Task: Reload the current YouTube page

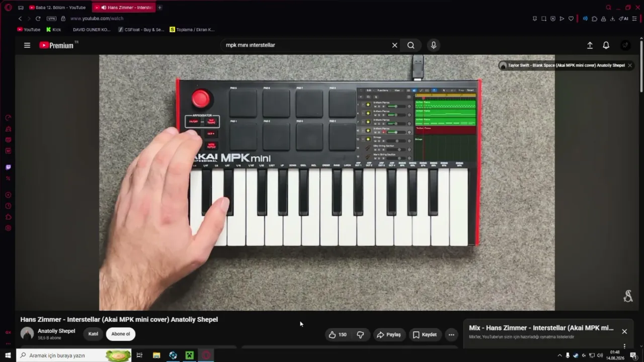Action: (38, 19)
